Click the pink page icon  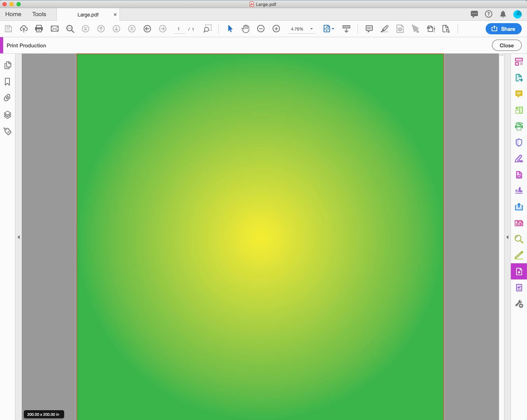click(519, 175)
